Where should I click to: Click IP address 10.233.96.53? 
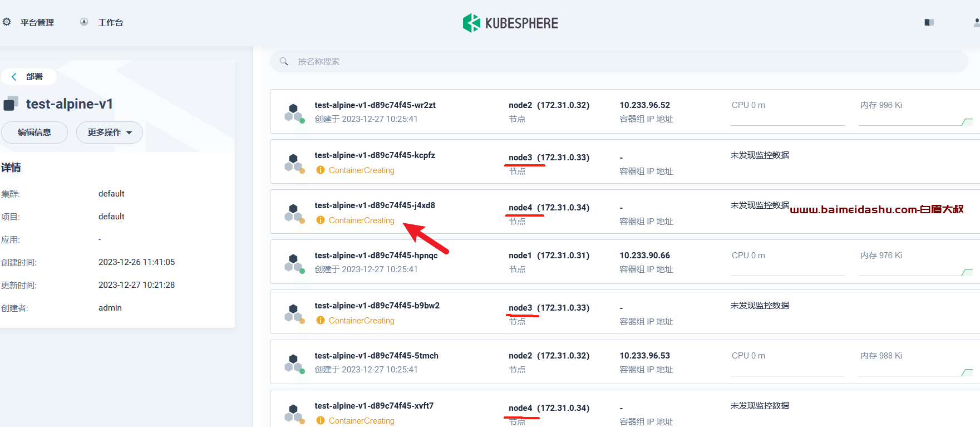coord(645,356)
